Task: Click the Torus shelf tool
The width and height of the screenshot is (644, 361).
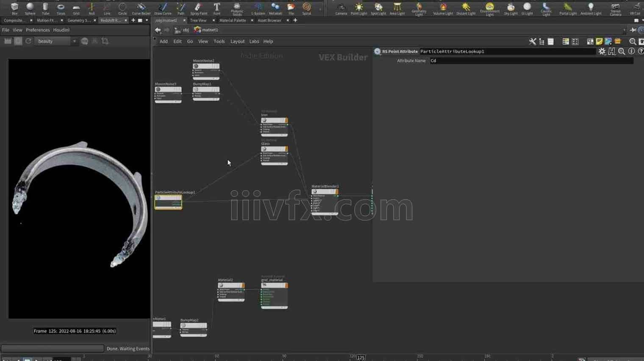Action: click(x=61, y=8)
